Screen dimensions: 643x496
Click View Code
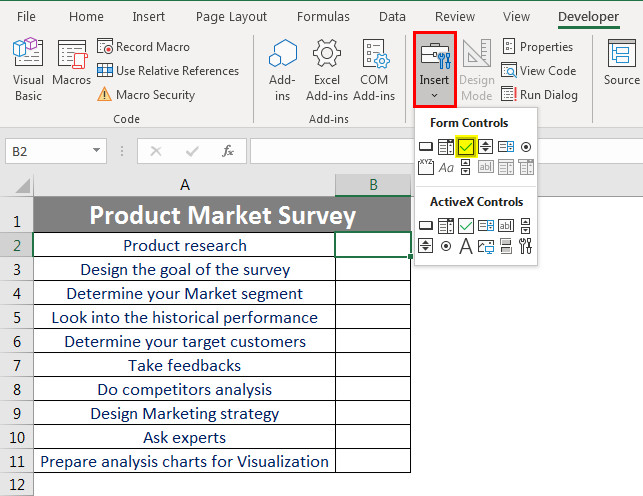click(x=539, y=71)
